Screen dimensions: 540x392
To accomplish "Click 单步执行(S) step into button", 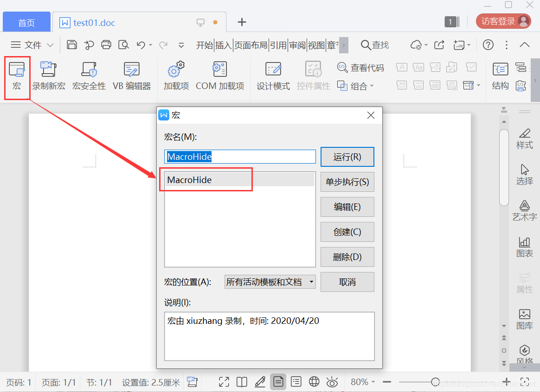I will [x=347, y=182].
